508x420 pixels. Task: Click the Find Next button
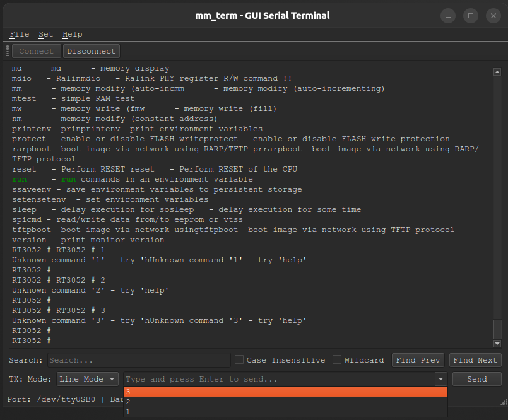pos(475,360)
